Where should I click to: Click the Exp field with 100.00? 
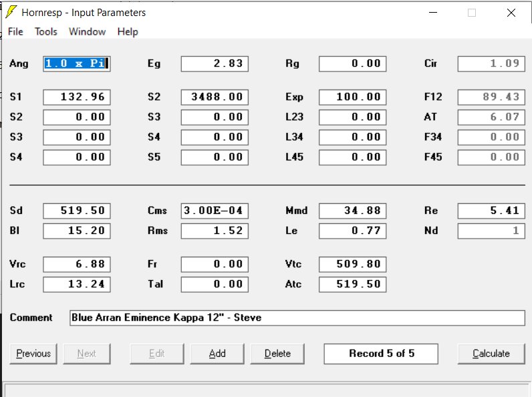click(x=352, y=97)
